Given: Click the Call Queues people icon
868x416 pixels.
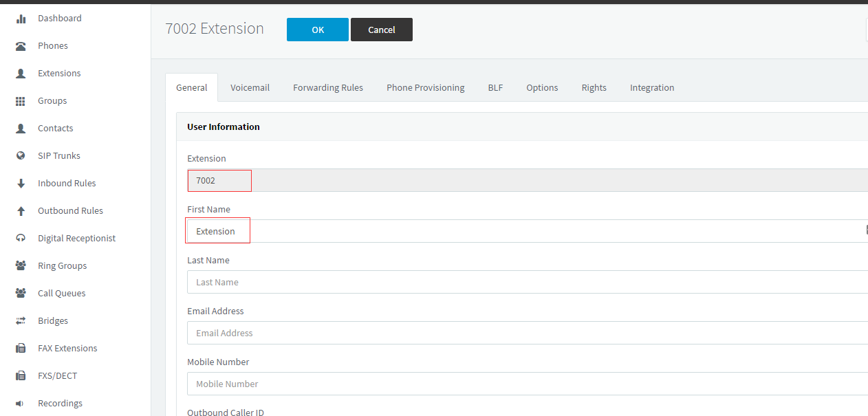Looking at the screenshot, I should pos(21,294).
